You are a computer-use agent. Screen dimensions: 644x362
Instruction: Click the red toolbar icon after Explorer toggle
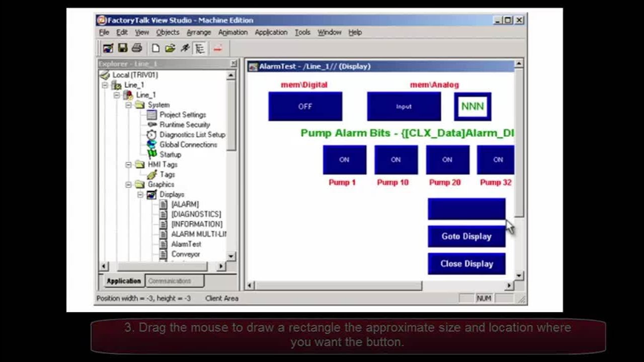(217, 48)
